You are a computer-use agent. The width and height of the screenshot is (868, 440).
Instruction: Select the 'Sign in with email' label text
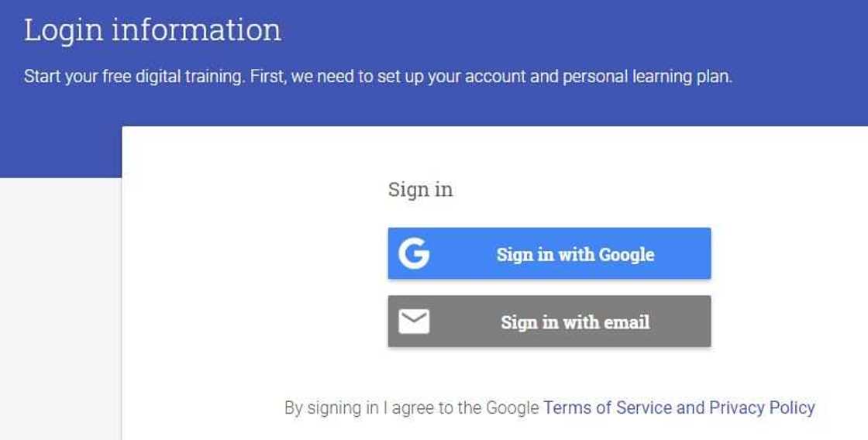(x=575, y=321)
